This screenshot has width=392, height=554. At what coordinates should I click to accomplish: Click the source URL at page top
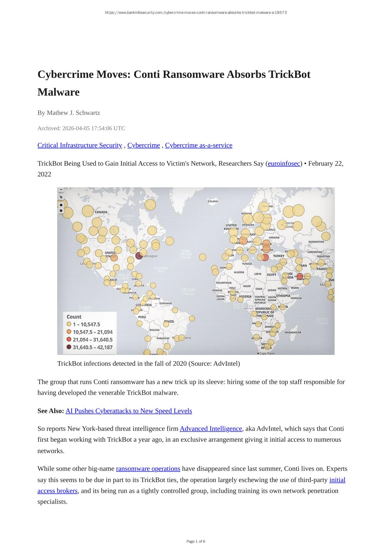tap(196, 13)
